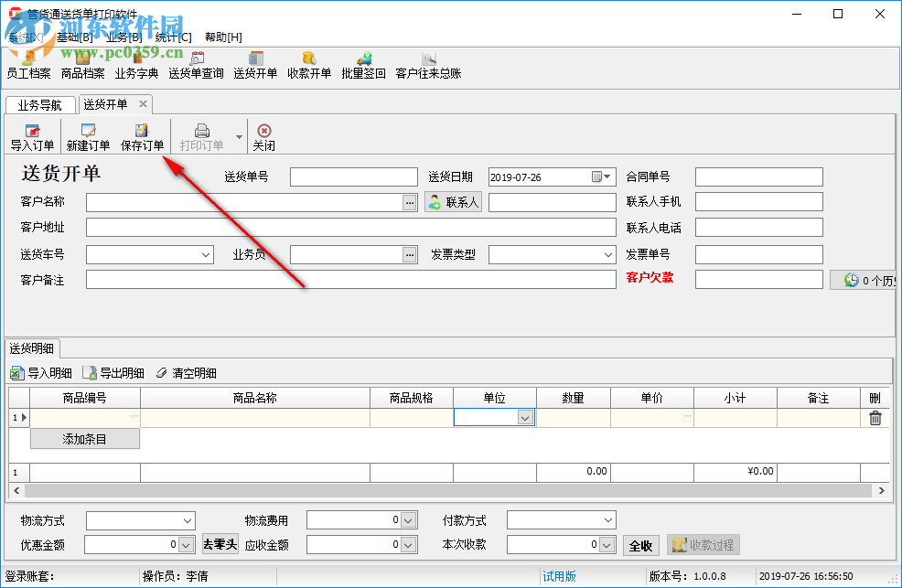Viewport: 902px width, 588px height.
Task: Click the 小计 column header
Action: click(736, 398)
